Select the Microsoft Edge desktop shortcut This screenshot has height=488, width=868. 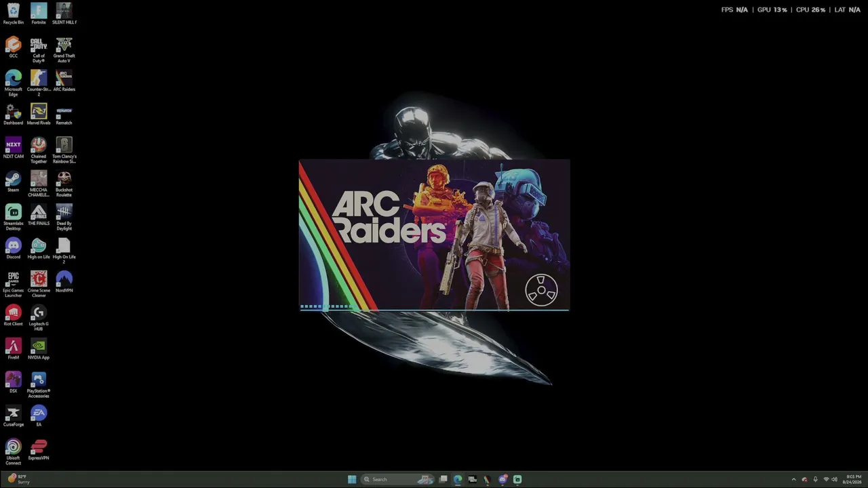13,83
